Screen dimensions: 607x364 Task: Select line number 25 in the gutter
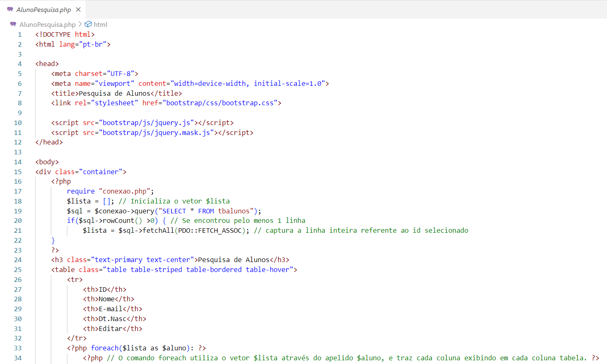pyautogui.click(x=18, y=270)
